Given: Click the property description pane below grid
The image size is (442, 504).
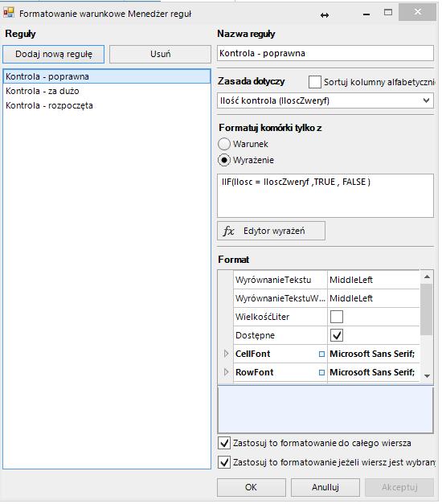Looking at the screenshot, I should click(325, 409).
